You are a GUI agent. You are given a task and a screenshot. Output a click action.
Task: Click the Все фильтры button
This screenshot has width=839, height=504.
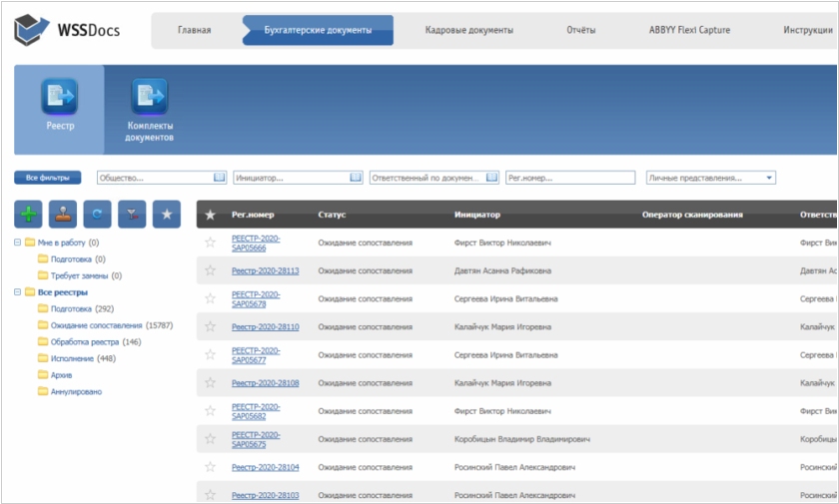coord(47,178)
